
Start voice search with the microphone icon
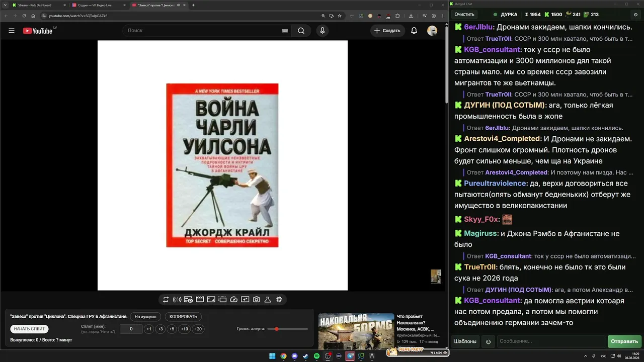323,31
